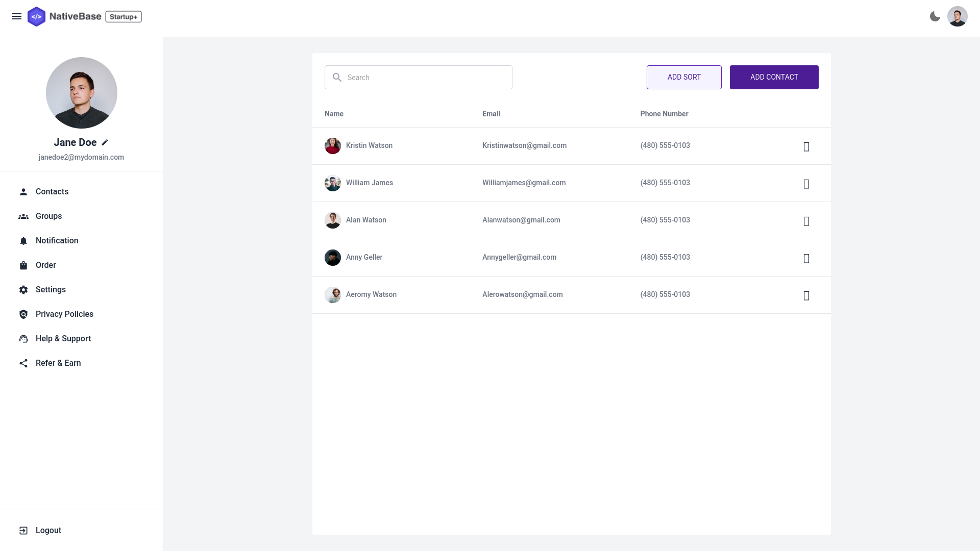Image resolution: width=980 pixels, height=551 pixels.
Task: Click the Order bag icon
Action: (23, 265)
